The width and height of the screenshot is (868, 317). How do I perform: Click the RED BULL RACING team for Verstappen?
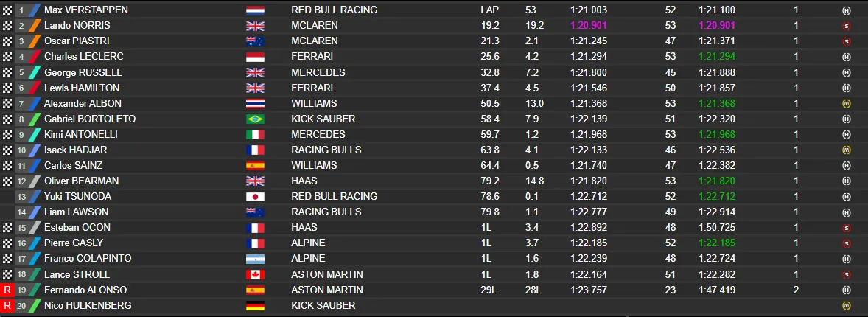[x=334, y=10]
